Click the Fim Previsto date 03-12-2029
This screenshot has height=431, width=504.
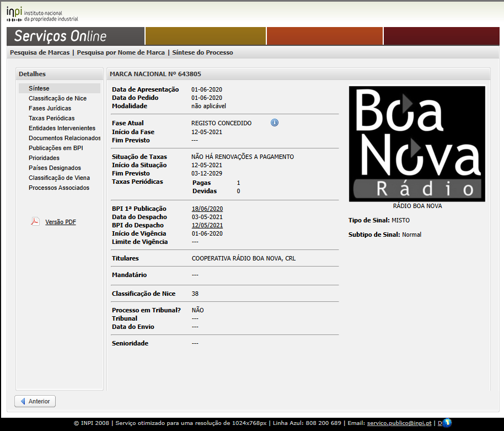[x=207, y=173]
